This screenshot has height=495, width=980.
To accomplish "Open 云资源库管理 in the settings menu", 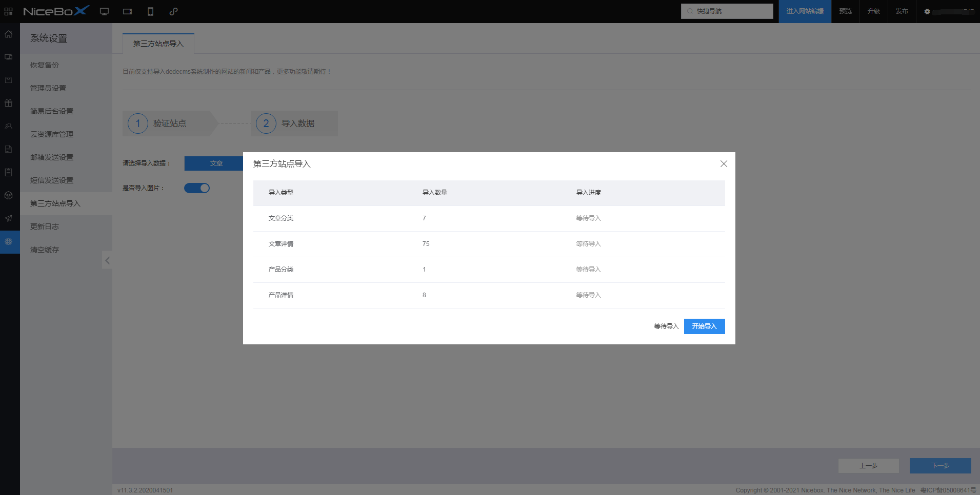I will 66,134.
